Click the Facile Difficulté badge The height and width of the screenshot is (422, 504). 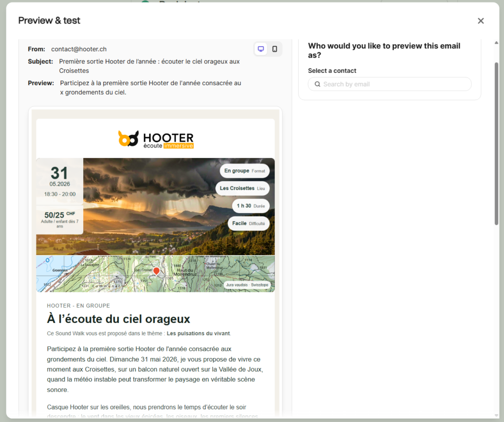point(249,223)
